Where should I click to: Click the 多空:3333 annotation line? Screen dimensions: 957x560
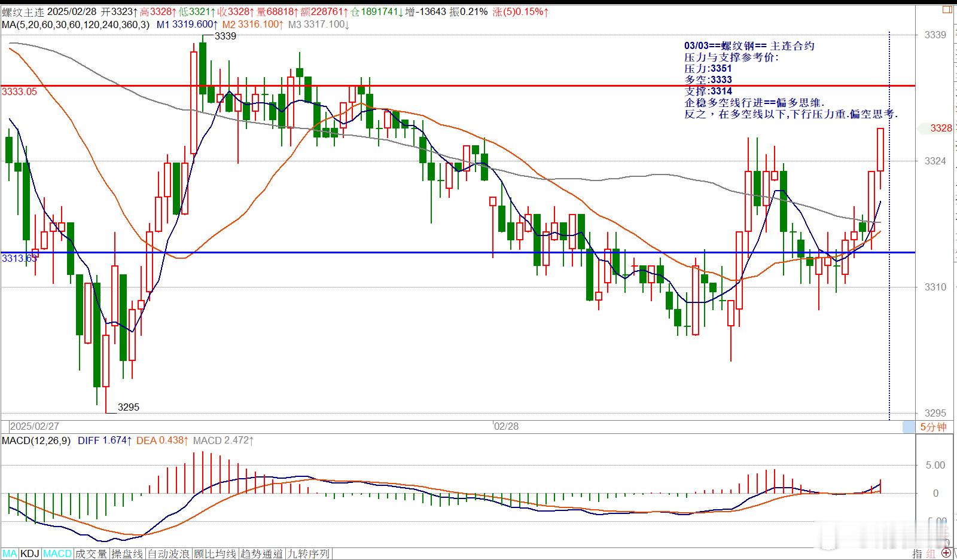708,80
